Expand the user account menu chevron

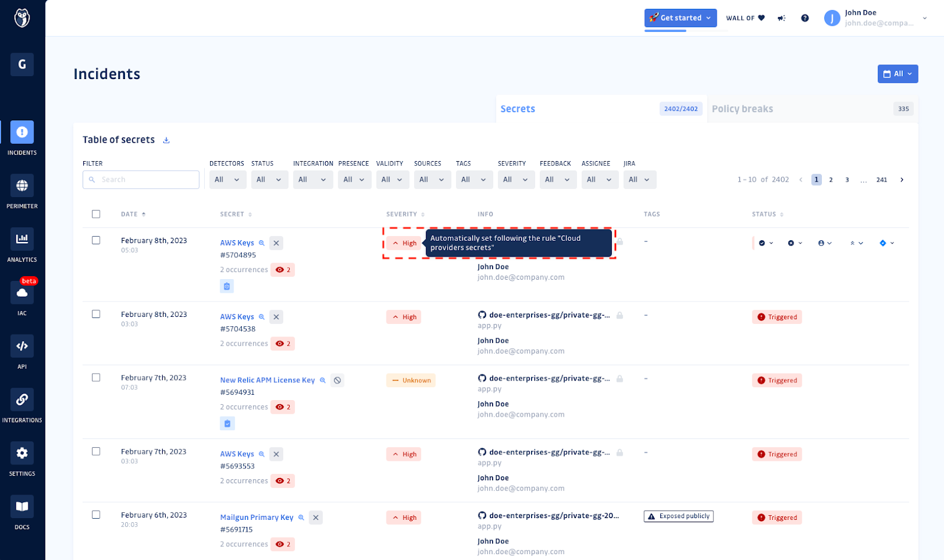pos(925,18)
